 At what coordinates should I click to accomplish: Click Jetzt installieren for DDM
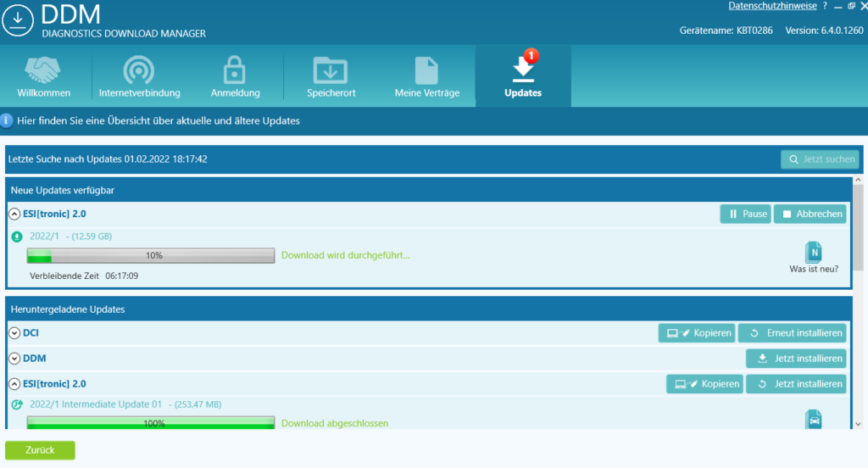coord(796,359)
